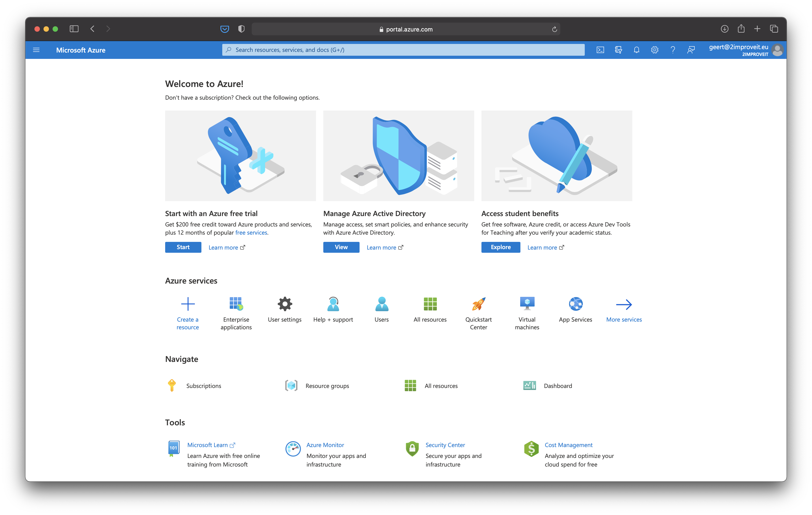Reload the page in Safari
This screenshot has width=812, height=515.
[x=554, y=29]
